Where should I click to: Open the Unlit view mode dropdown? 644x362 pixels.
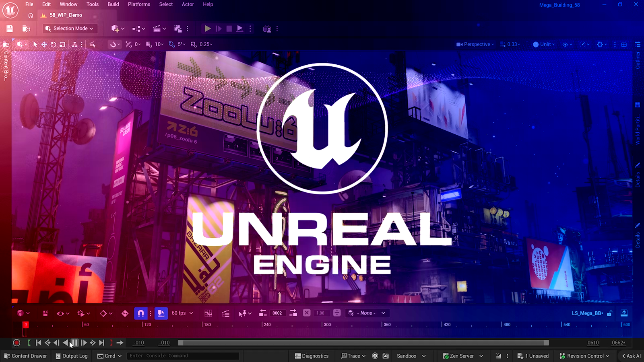pos(544,44)
